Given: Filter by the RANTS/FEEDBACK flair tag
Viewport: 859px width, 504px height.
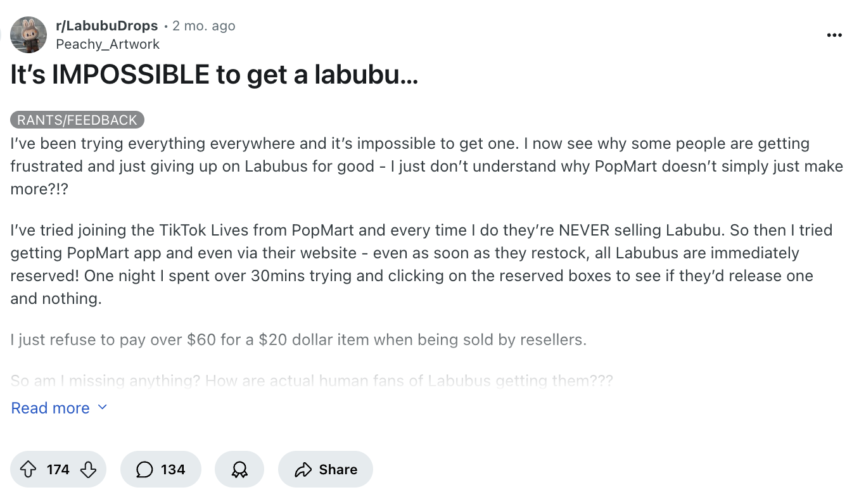Looking at the screenshot, I should (77, 120).
